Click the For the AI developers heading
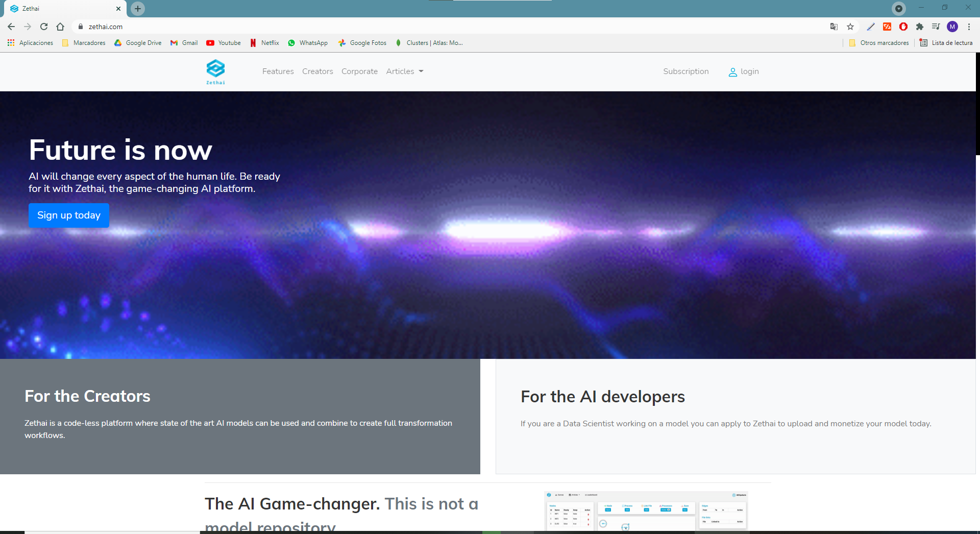 point(603,397)
